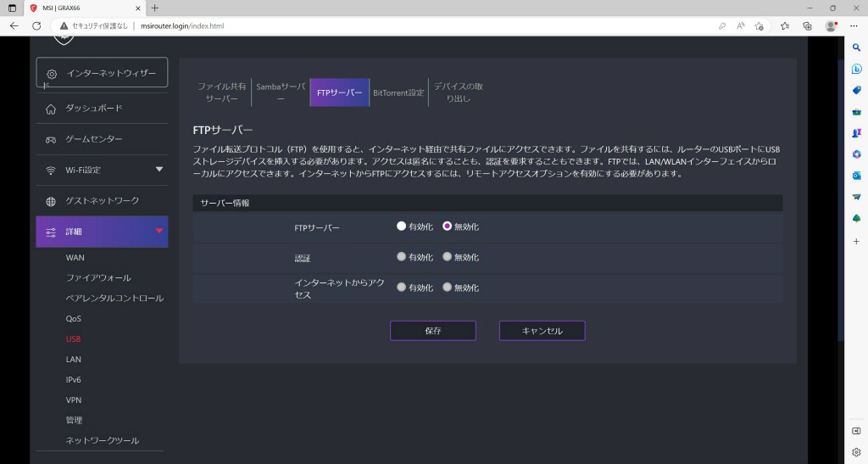Open the Bing chat sidebar icon
The image size is (868, 464).
click(x=856, y=70)
